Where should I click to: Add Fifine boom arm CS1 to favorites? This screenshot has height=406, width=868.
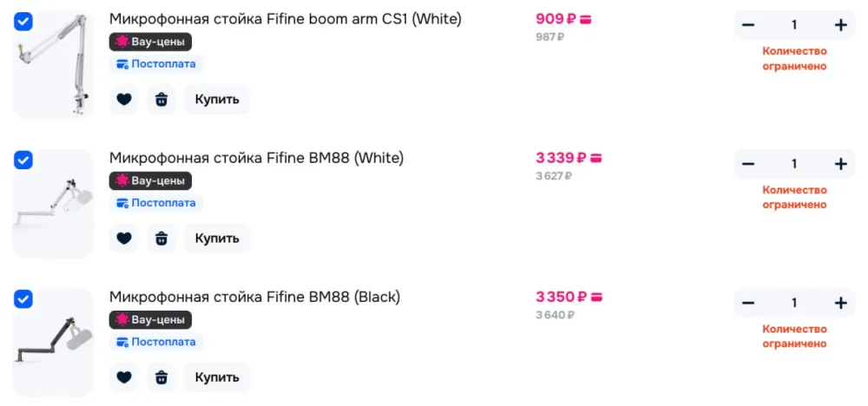[x=124, y=99]
